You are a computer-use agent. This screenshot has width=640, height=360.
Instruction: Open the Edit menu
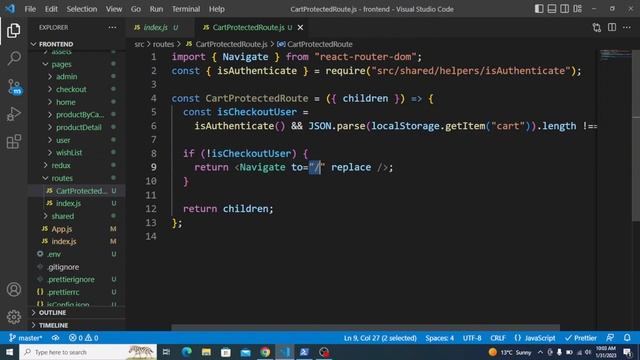pos(51,9)
